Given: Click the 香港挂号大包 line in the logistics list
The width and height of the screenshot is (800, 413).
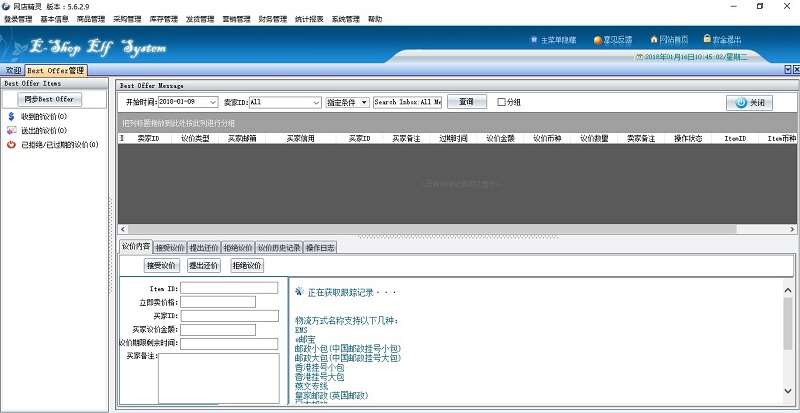Looking at the screenshot, I should pos(319,377).
